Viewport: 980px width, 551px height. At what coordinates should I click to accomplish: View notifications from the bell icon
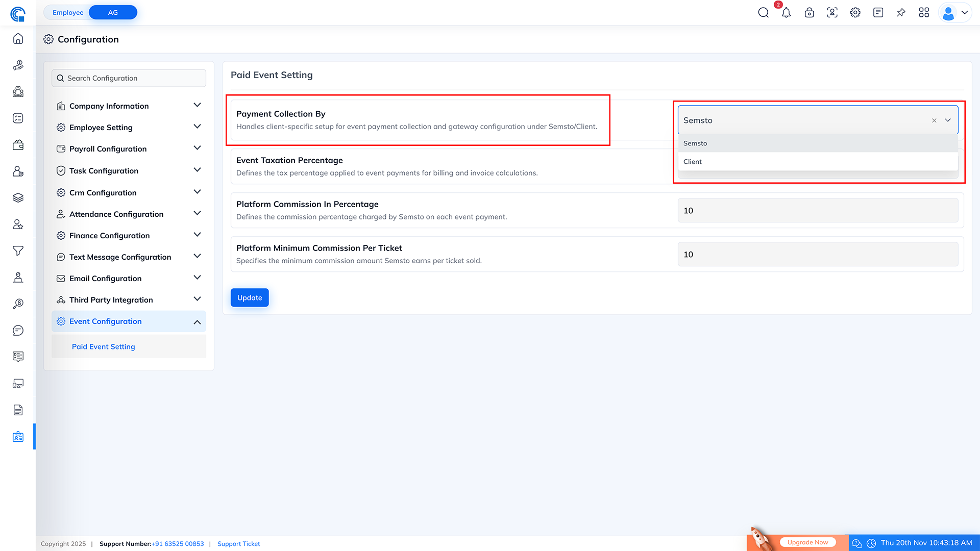(x=786, y=13)
